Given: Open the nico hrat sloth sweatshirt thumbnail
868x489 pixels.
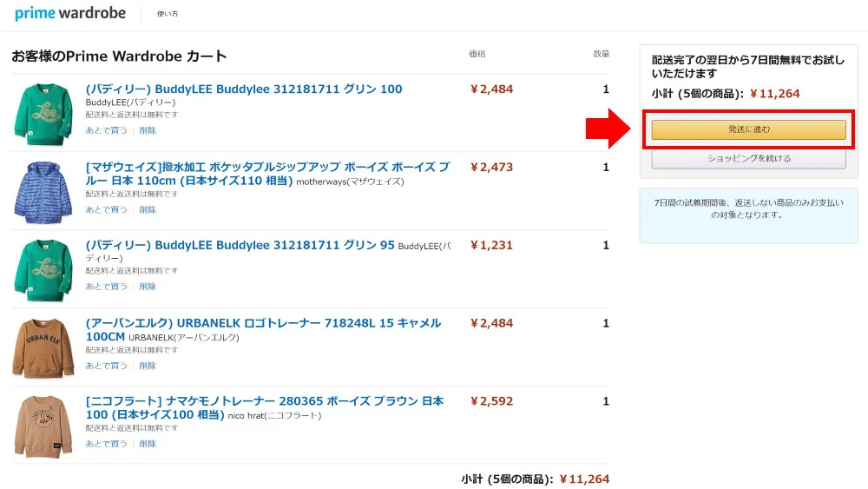Looking at the screenshot, I should pos(43,426).
